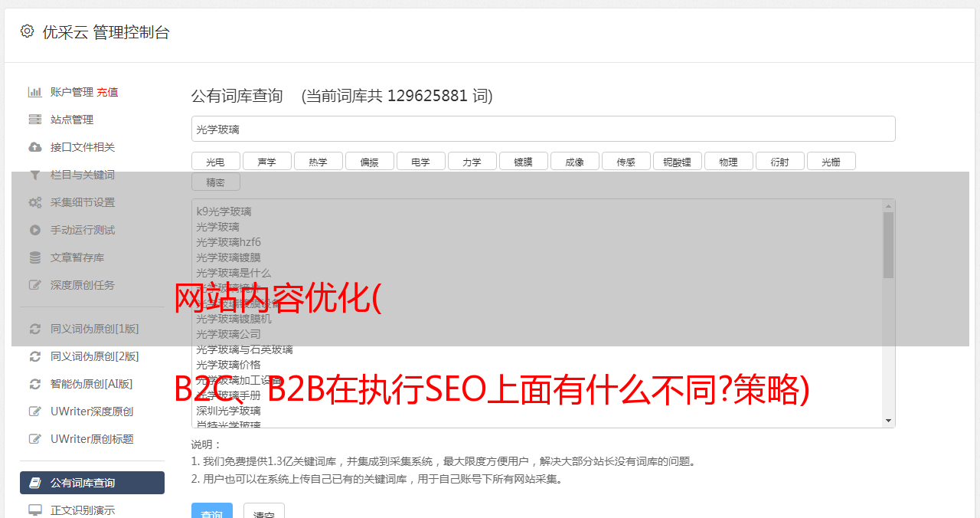Click the keyword search field containing 光学玻璃
Screen dimensions: 980x518
(x=543, y=129)
